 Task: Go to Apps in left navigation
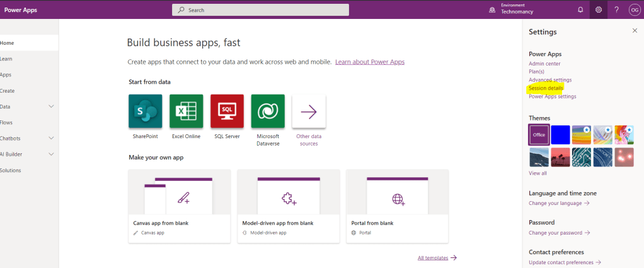tap(6, 74)
